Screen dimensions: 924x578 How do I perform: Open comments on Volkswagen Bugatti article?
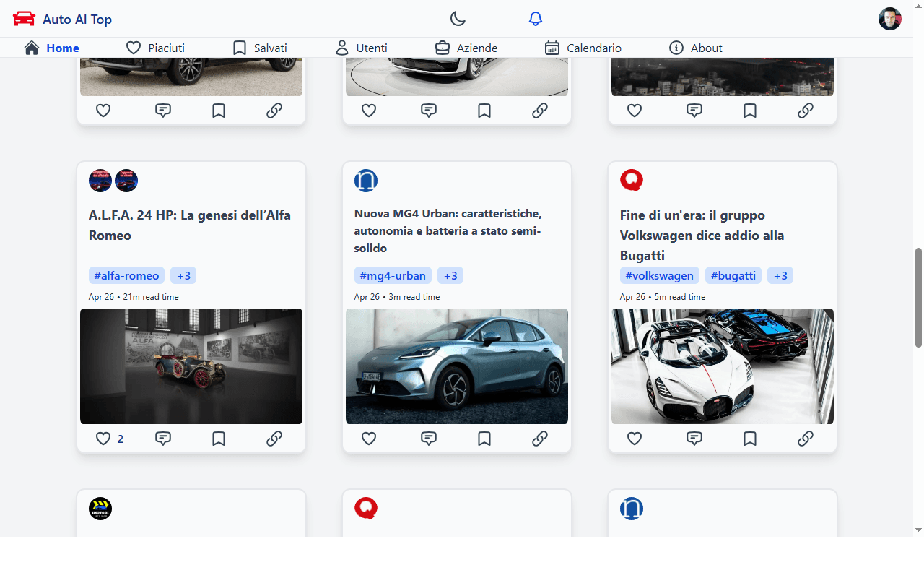click(694, 439)
